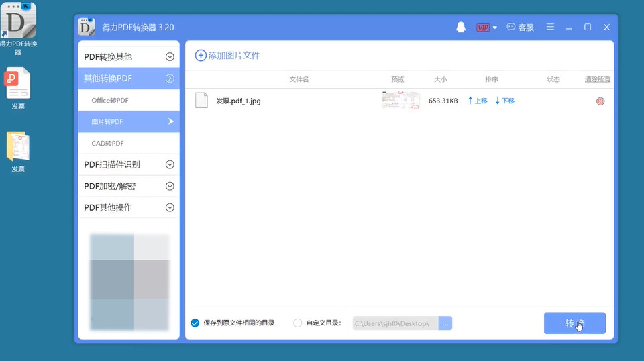Expand the PDF扫描件识别 section
Screen dimensions: 644x361
(x=129, y=164)
